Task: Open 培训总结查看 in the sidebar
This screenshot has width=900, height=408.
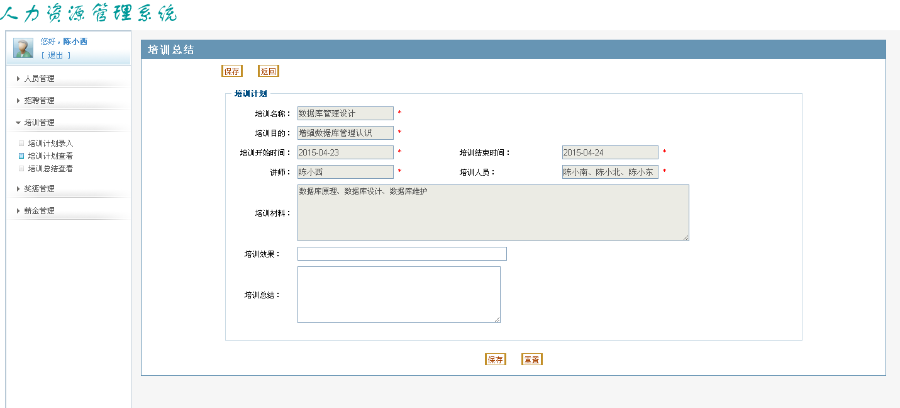Action: 51,169
